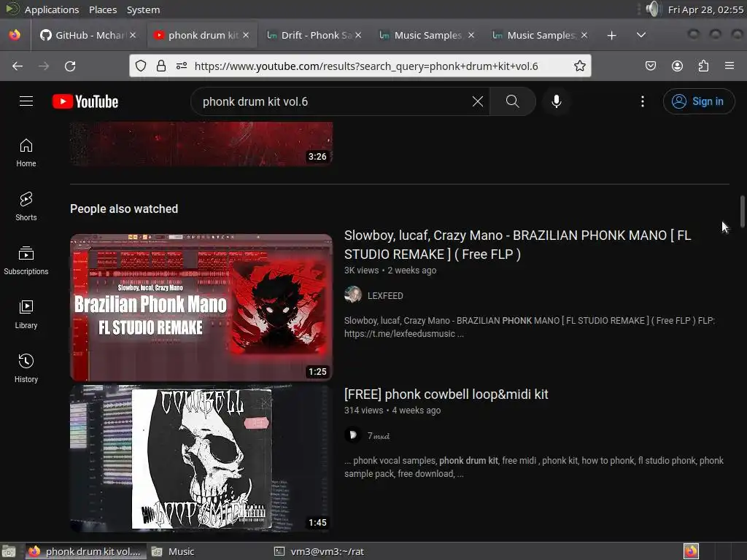Image resolution: width=747 pixels, height=560 pixels.
Task: Click the LEXFEED channel avatar
Action: coord(353,295)
